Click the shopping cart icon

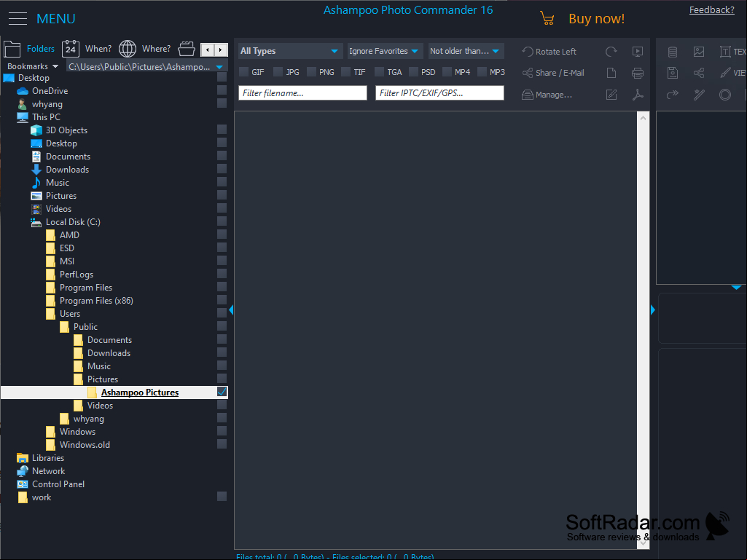[x=547, y=19]
